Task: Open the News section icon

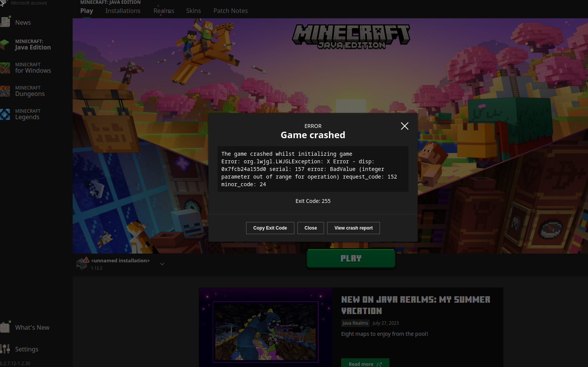Action: point(6,22)
